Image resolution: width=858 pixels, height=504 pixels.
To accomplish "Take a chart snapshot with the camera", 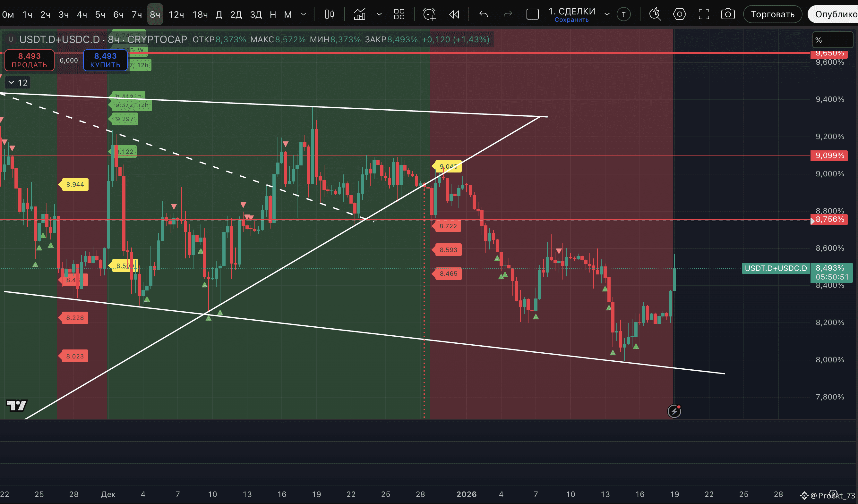I will click(x=728, y=14).
